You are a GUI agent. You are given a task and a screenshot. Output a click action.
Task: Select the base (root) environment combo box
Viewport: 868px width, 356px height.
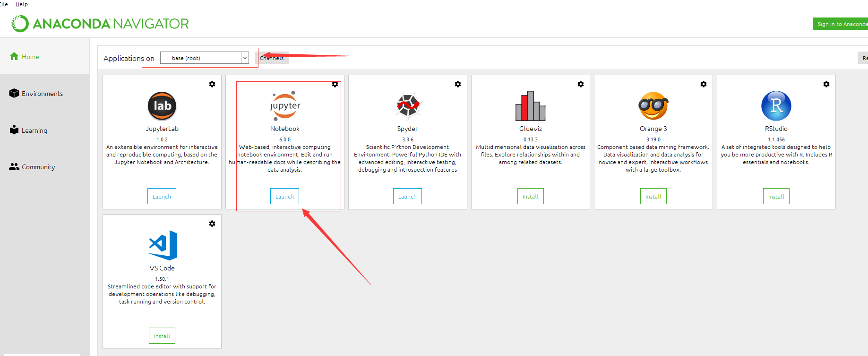coord(205,58)
